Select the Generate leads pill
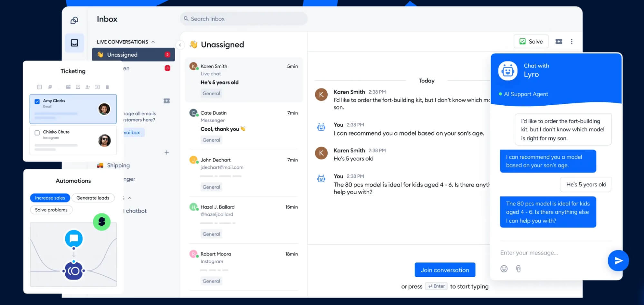This screenshot has height=305, width=644. (93, 198)
